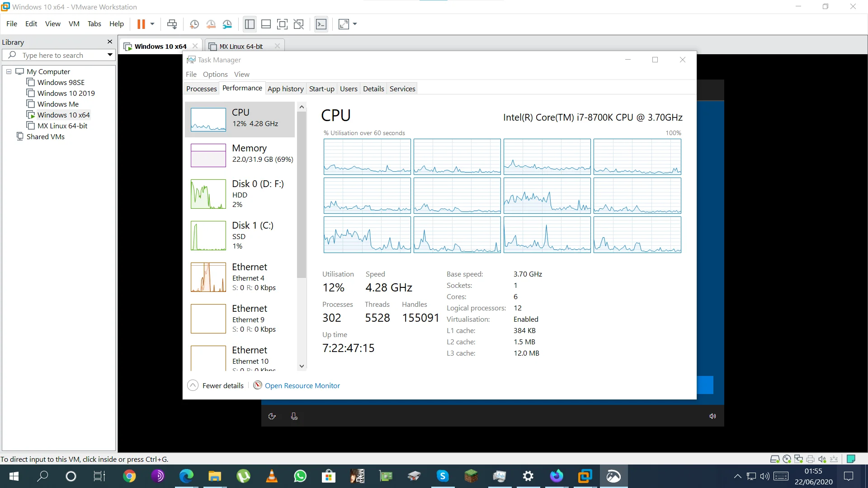Open the VM menu
The height and width of the screenshot is (488, 868).
[x=74, y=23]
